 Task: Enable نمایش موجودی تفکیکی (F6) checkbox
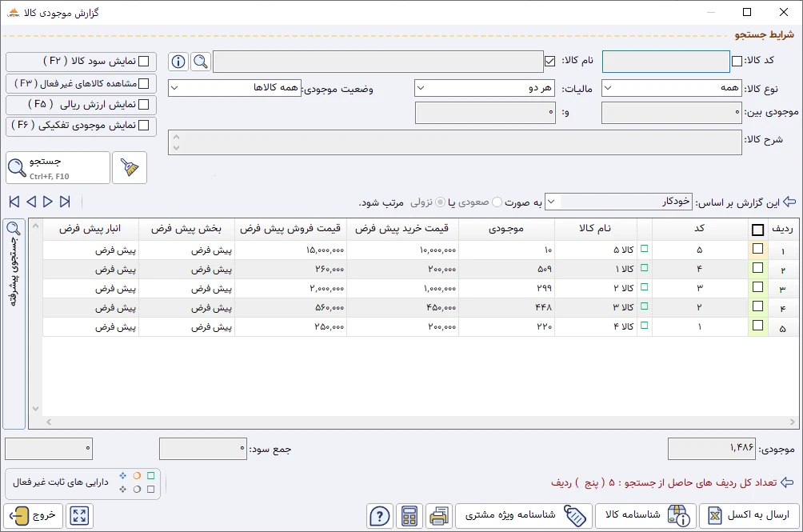click(x=144, y=126)
